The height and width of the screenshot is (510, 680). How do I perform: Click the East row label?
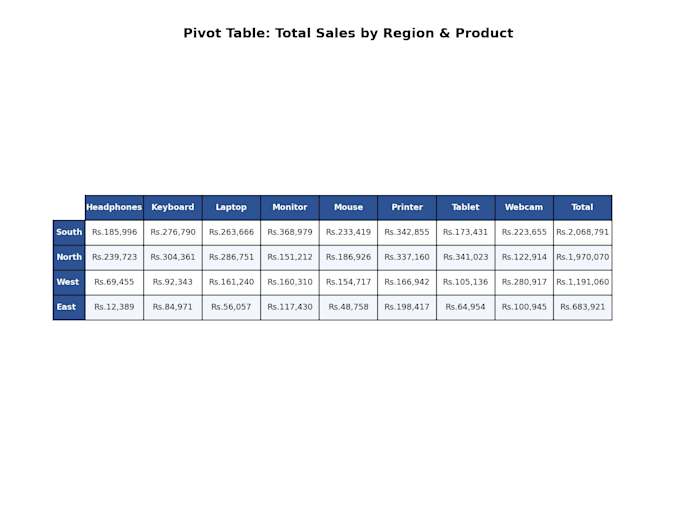coord(69,307)
